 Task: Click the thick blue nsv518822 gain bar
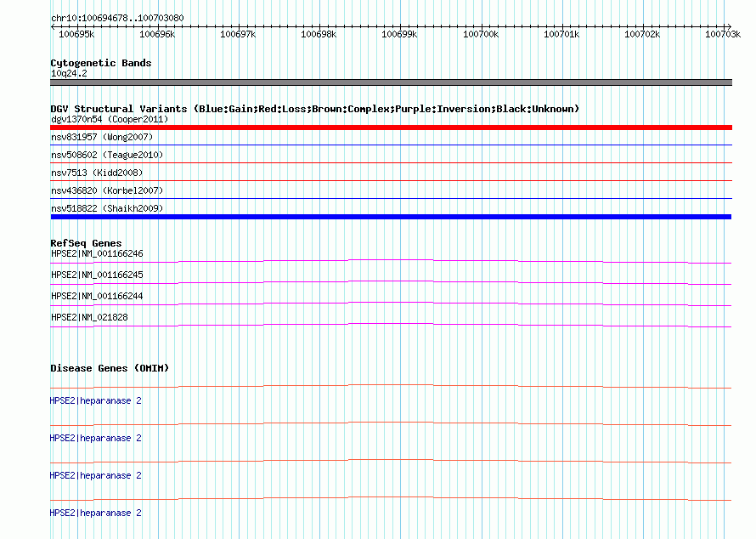click(x=391, y=217)
